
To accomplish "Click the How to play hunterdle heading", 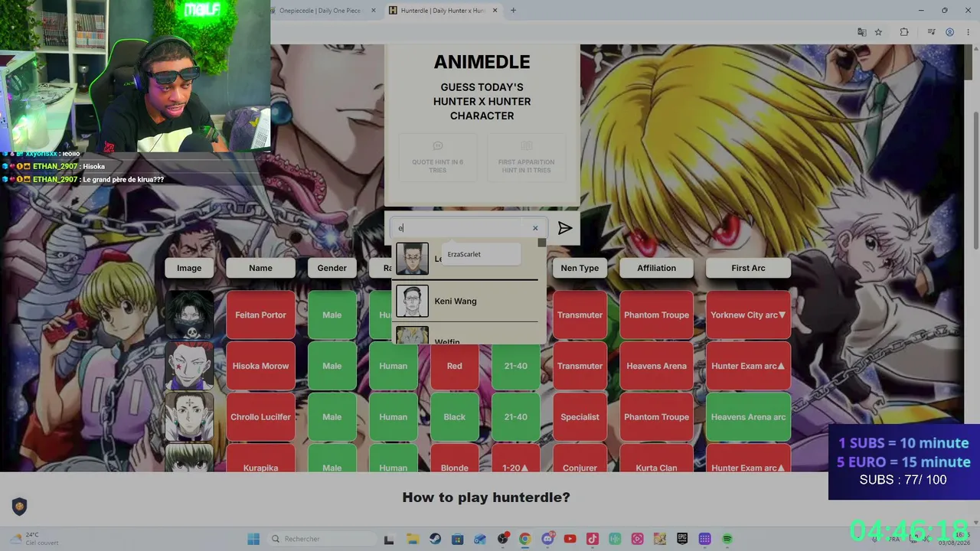I will (486, 497).
